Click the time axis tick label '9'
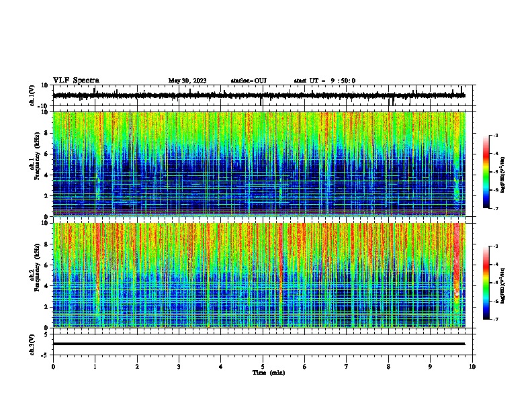The image size is (532, 411). pyautogui.click(x=430, y=367)
